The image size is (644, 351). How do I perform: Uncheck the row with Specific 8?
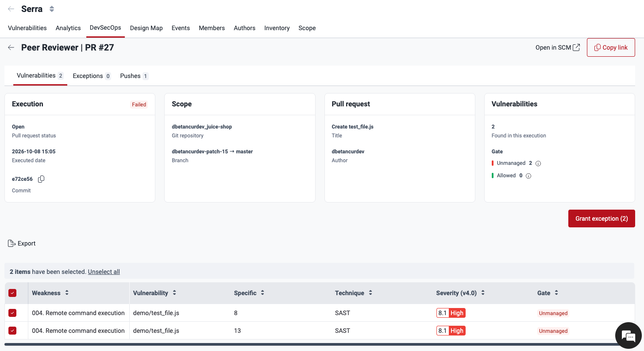point(12,313)
